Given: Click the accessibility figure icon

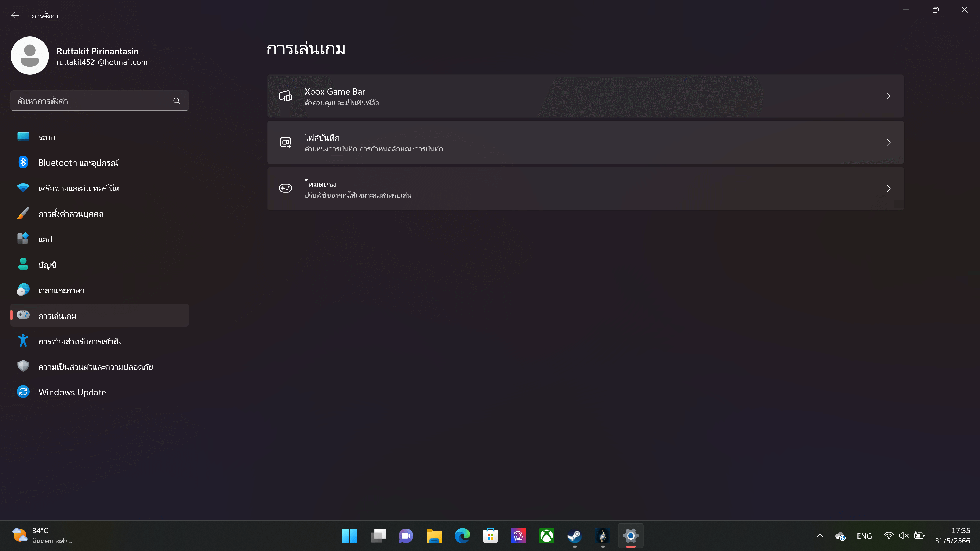Looking at the screenshot, I should coord(23,341).
